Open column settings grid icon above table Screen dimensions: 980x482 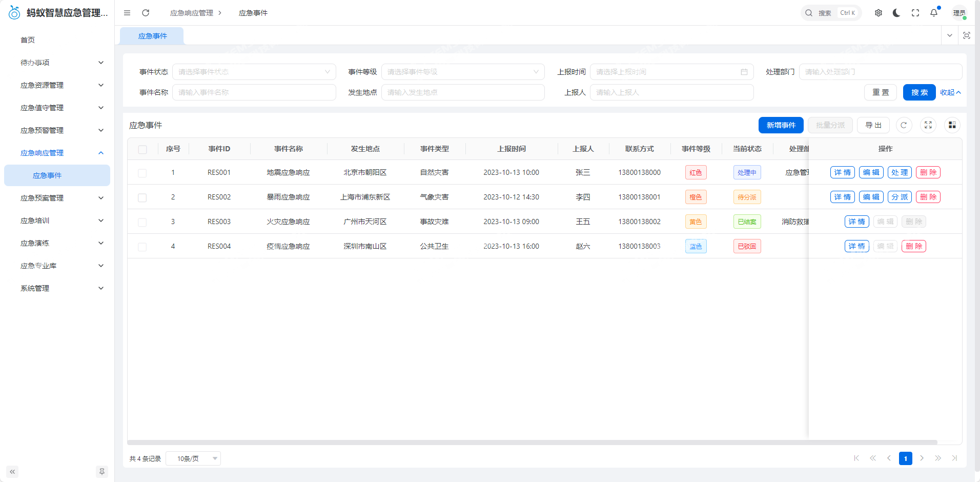click(952, 125)
